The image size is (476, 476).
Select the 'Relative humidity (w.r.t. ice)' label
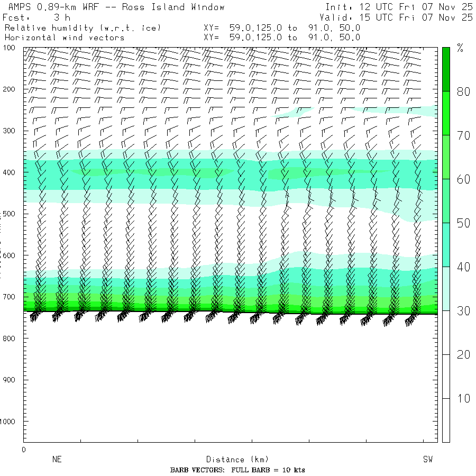tap(82, 28)
